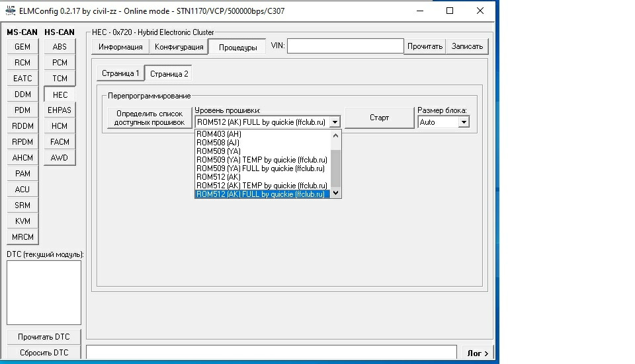The image size is (635, 364).
Task: Select the PAM module button
Action: tap(22, 174)
